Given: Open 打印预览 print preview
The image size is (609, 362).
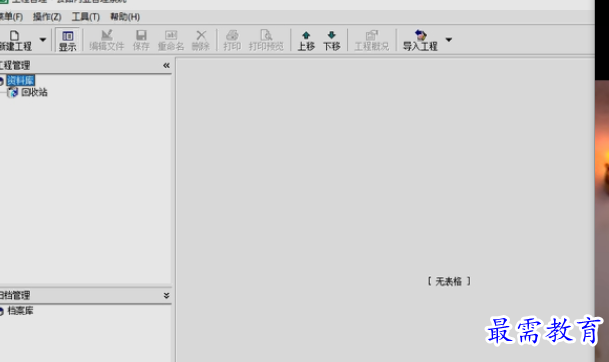Looking at the screenshot, I should (x=266, y=40).
